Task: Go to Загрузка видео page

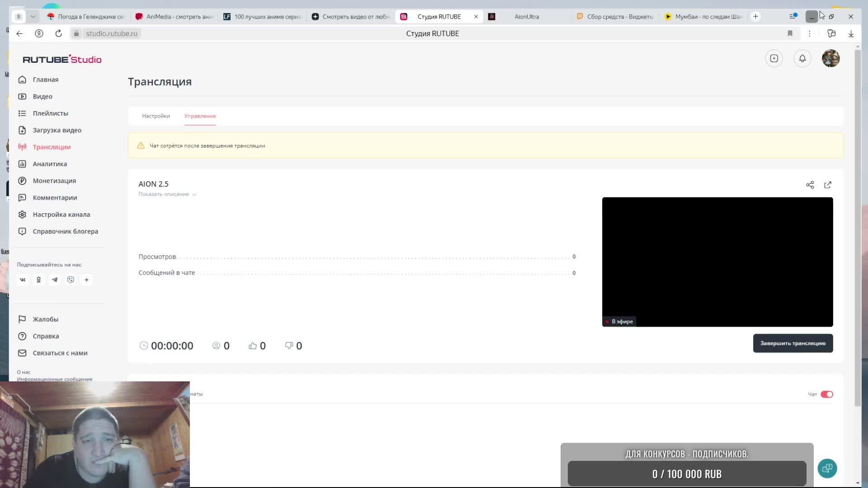Action: [57, 130]
